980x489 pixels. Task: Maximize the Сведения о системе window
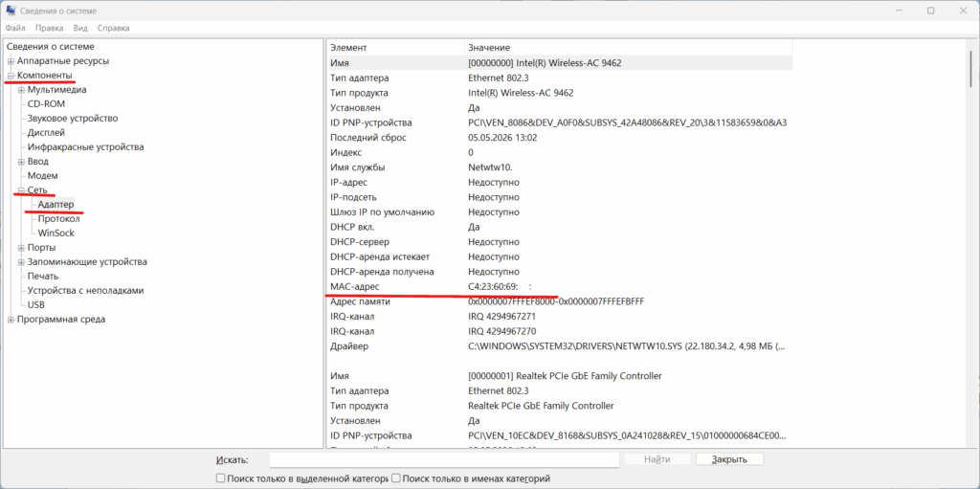931,11
